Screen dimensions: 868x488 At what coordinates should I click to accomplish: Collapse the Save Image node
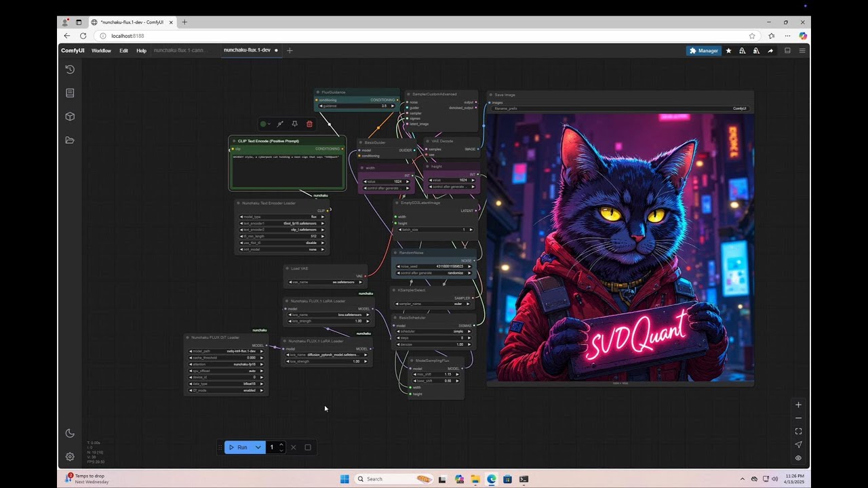point(491,95)
